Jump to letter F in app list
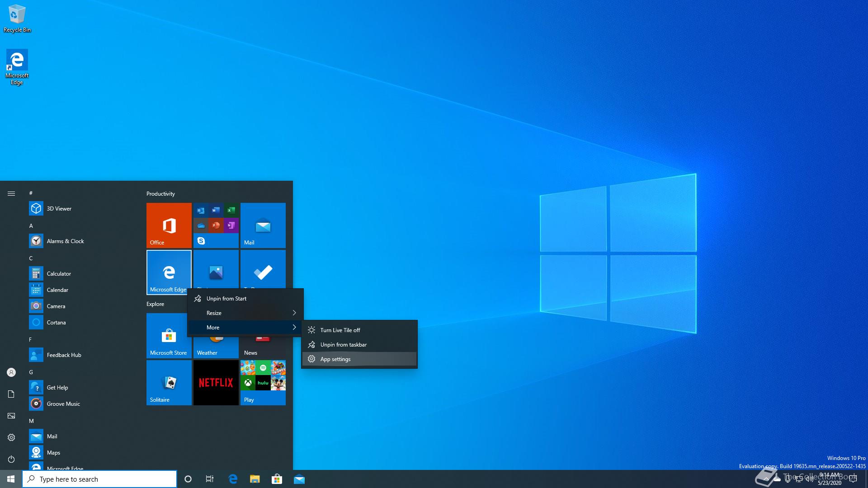868x488 pixels. pyautogui.click(x=30, y=339)
